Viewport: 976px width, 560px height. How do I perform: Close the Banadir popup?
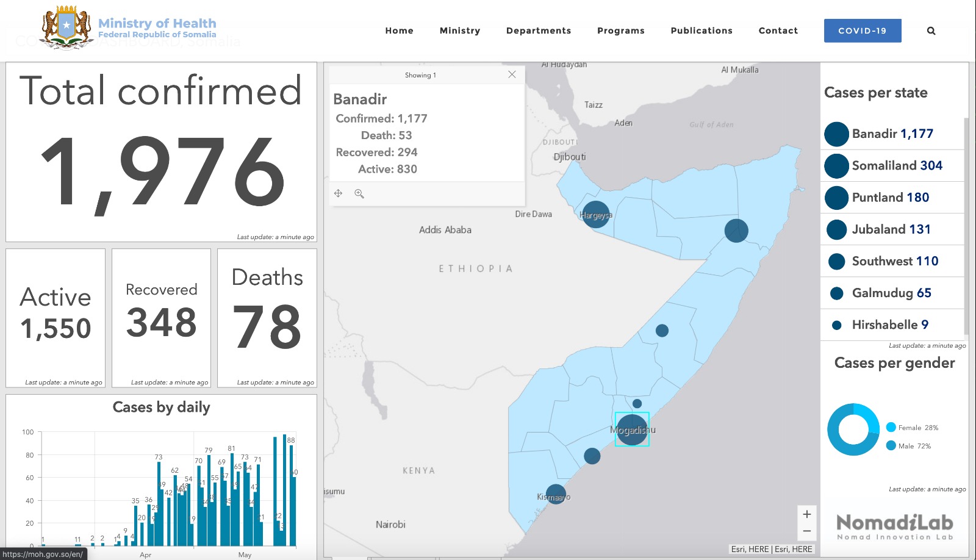(512, 74)
